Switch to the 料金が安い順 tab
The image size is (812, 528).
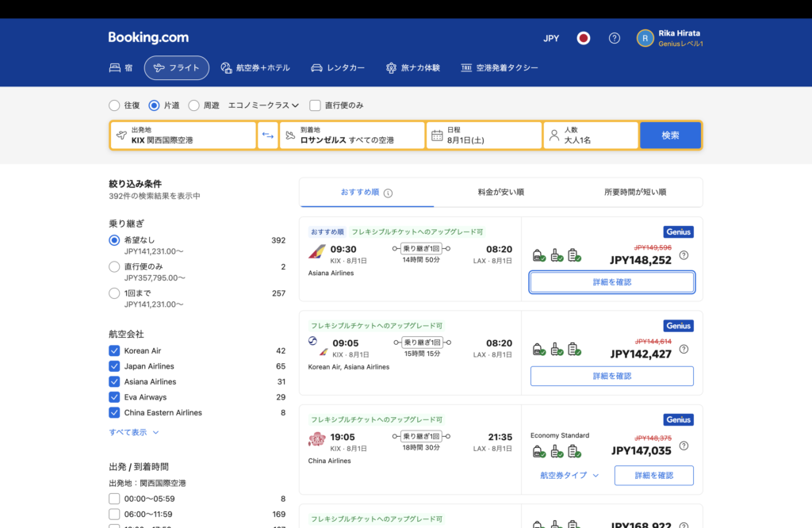[x=500, y=192]
